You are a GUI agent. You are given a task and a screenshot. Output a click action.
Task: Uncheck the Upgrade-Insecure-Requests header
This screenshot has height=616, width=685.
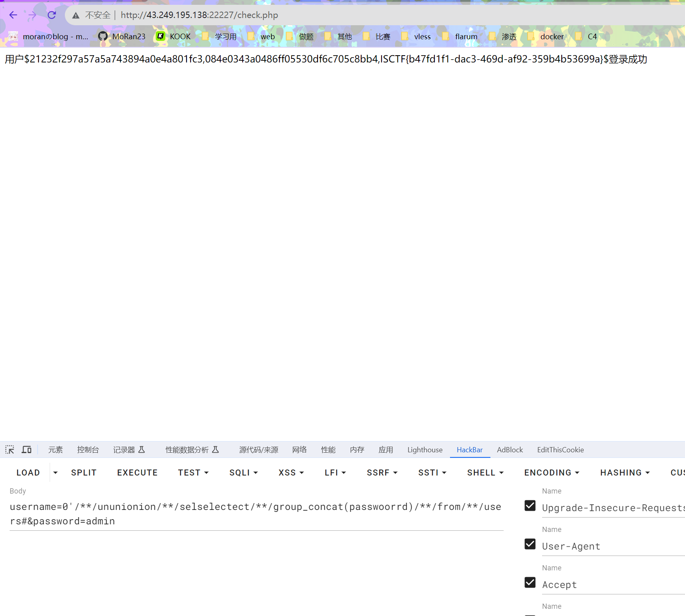(530, 506)
